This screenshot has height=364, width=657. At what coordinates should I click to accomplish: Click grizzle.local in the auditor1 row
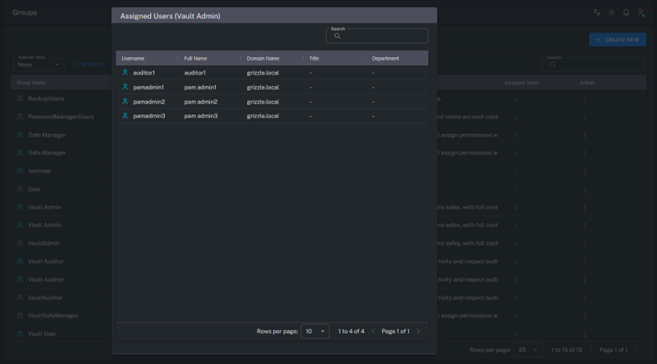tap(263, 72)
